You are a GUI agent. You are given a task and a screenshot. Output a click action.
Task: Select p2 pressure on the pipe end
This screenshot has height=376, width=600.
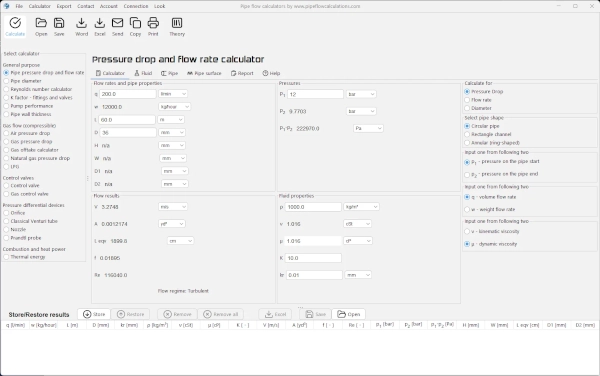[x=501, y=174]
